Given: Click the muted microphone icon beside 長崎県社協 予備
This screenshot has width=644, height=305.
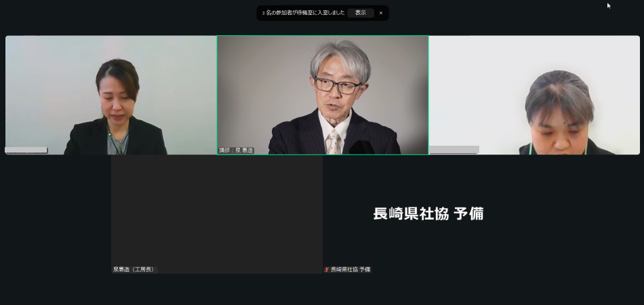Looking at the screenshot, I should click(327, 270).
